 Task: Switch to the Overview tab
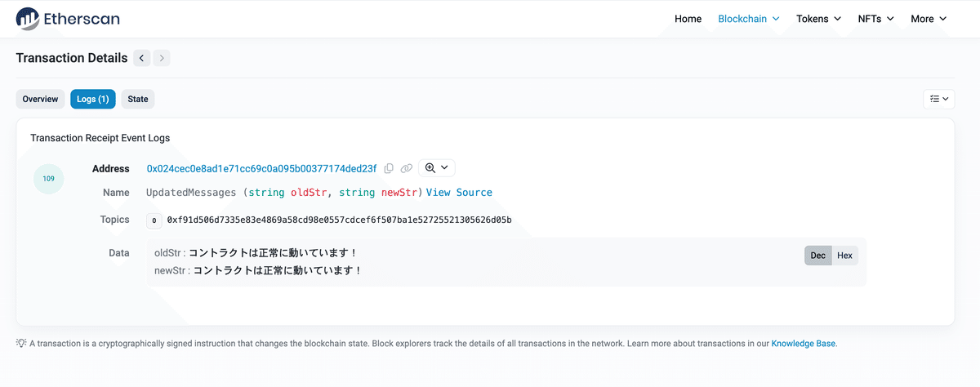[x=40, y=99]
